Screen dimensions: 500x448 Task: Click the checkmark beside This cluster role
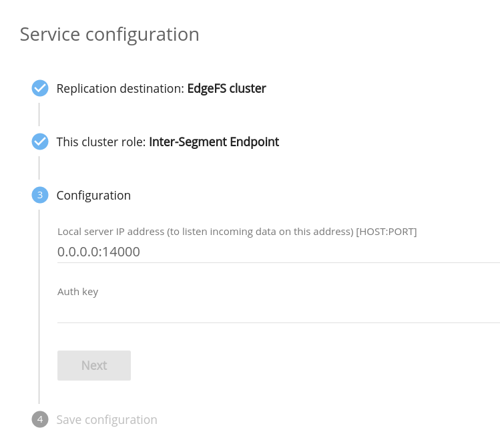(40, 142)
